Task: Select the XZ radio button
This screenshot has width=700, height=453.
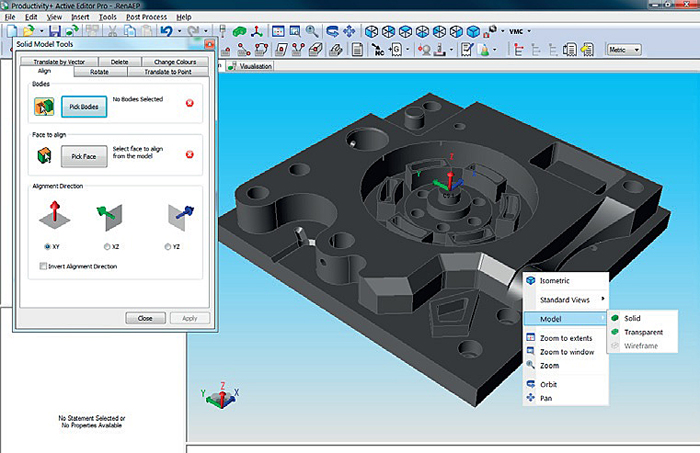Action: (107, 246)
